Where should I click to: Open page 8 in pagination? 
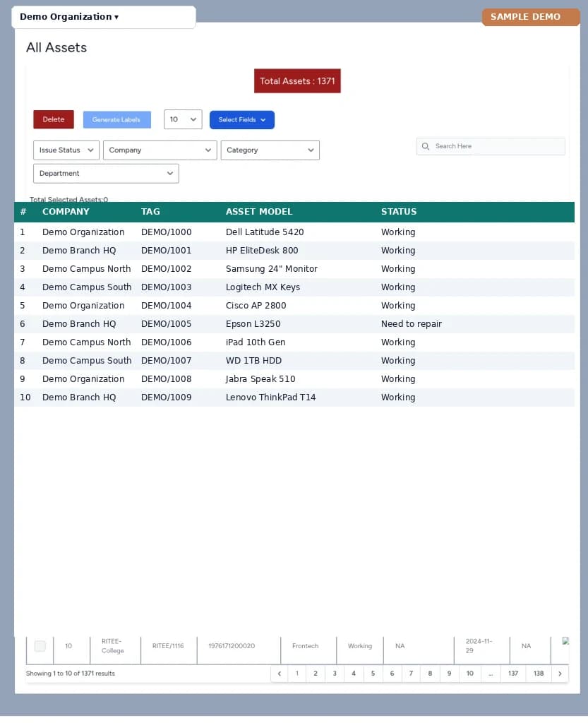[x=430, y=674]
